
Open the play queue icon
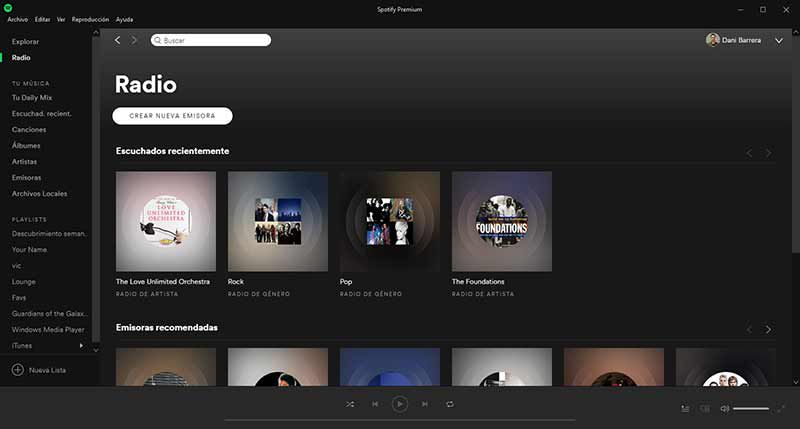[x=685, y=409]
